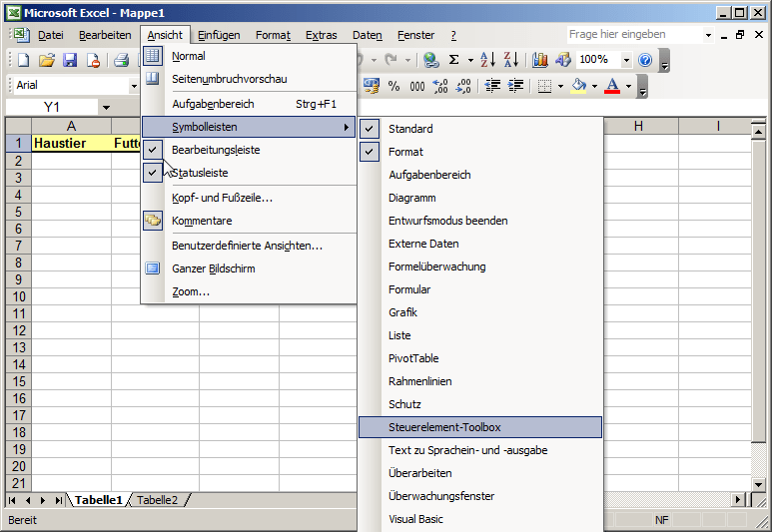Screen dimensions: 772x532
Task: Click the Ganzer Bildschirm menu icon
Action: tap(153, 268)
